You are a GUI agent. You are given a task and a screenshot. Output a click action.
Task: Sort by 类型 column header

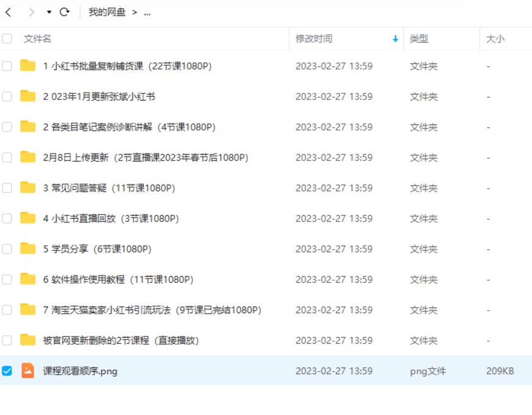[x=419, y=38]
